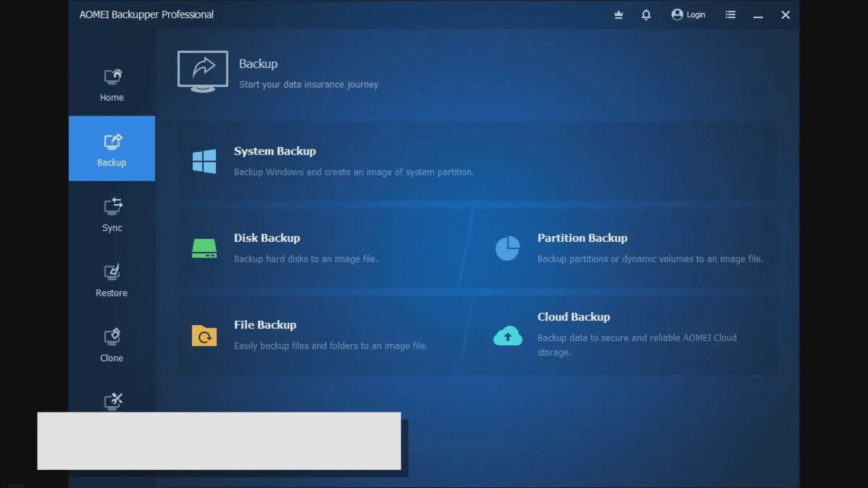The image size is (868, 488).
Task: Click 'Backup Windows and create an image' description
Action: (x=354, y=172)
